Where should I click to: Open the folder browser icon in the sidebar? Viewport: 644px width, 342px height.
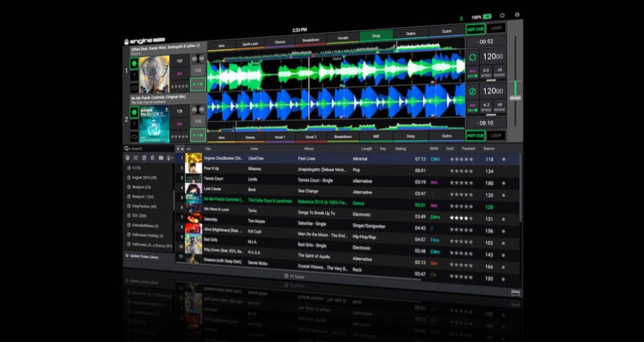(x=161, y=158)
